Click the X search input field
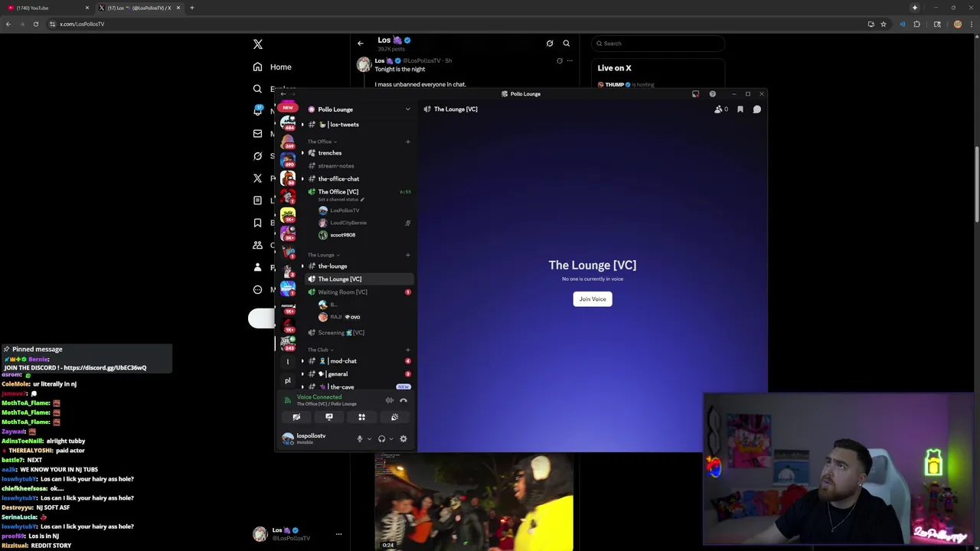 click(x=658, y=44)
